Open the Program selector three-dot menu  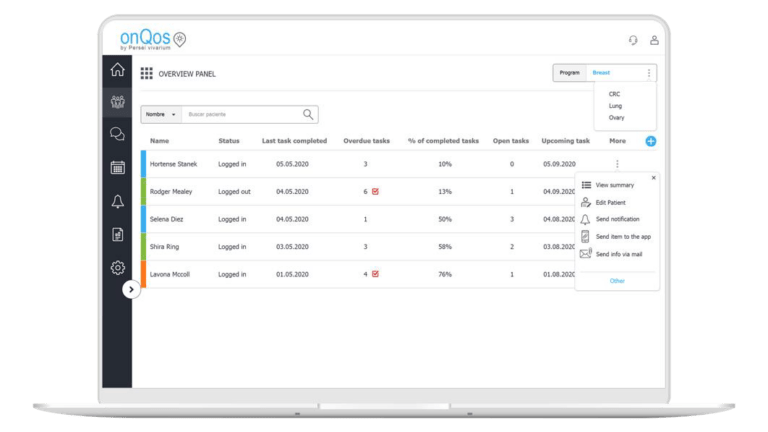click(648, 73)
